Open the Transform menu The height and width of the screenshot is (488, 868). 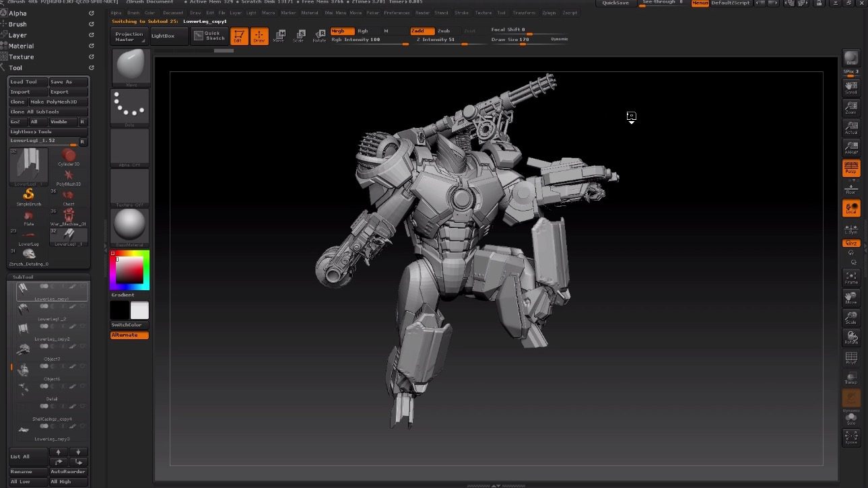tap(525, 13)
